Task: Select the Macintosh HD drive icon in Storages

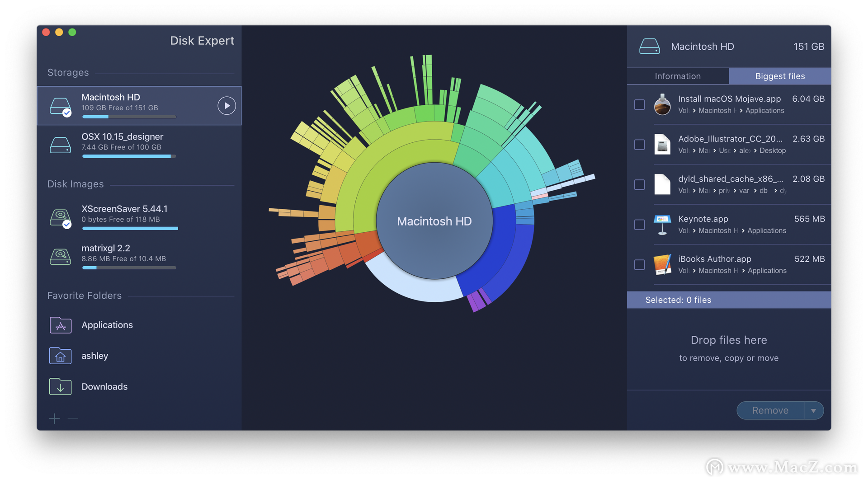Action: 60,107
